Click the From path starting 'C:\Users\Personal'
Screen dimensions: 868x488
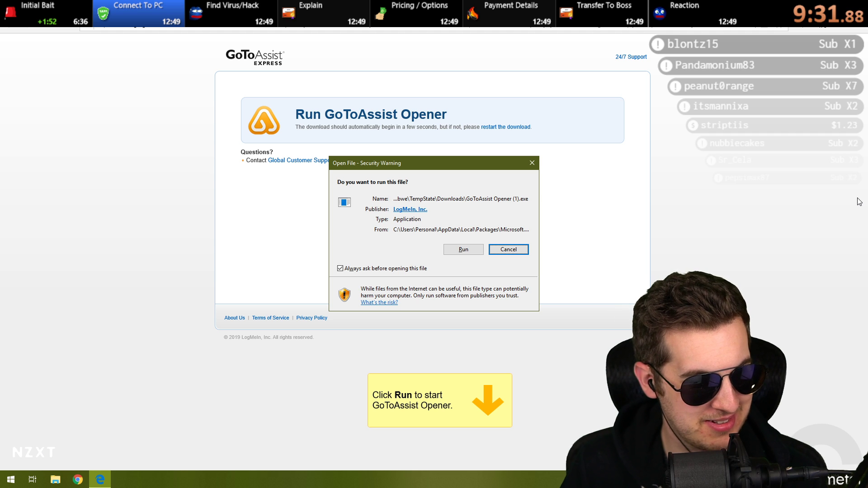461,229
